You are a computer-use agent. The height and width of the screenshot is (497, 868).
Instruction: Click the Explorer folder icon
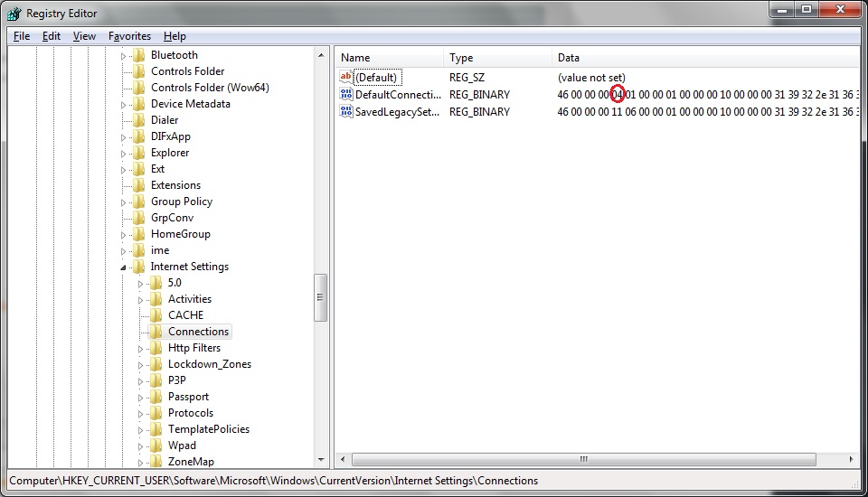[139, 153]
